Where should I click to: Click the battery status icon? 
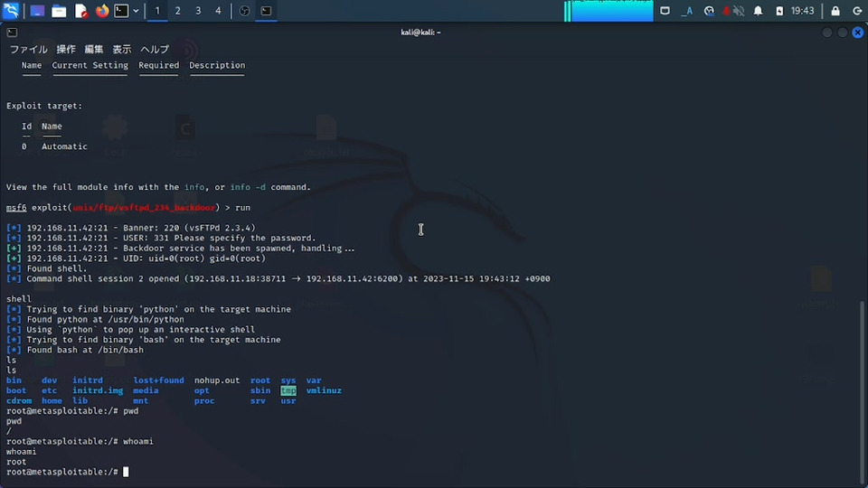(779, 11)
